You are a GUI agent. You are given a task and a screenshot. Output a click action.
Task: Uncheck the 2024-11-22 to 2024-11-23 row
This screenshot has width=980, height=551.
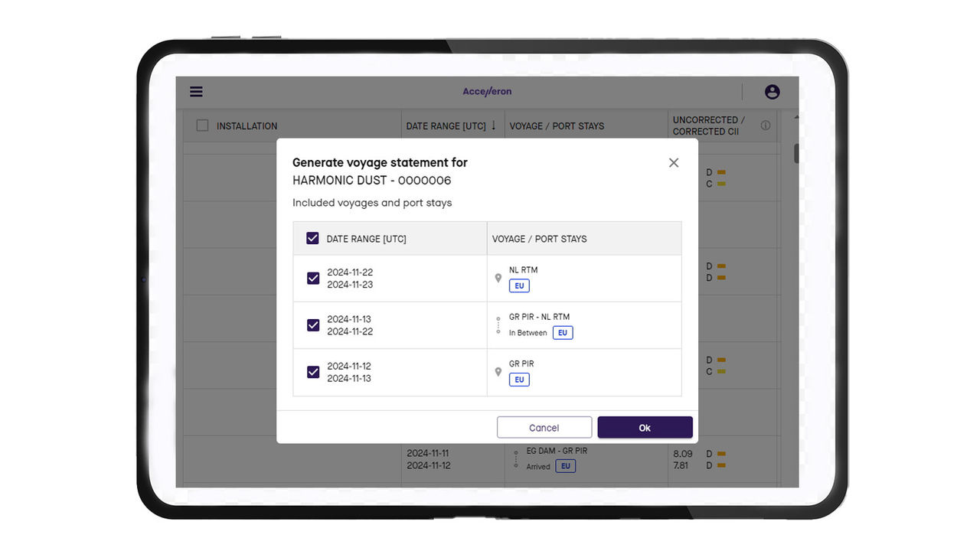click(313, 279)
